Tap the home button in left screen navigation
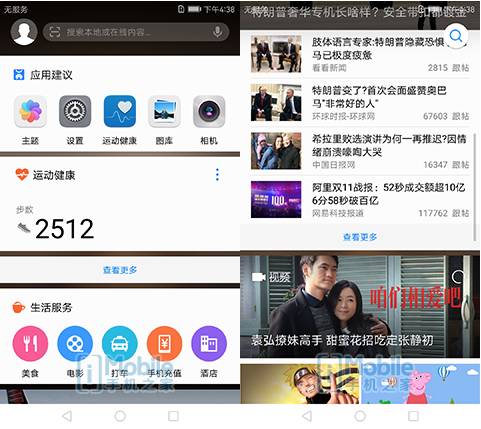Image resolution: width=481 pixels, height=429 pixels. point(120,416)
